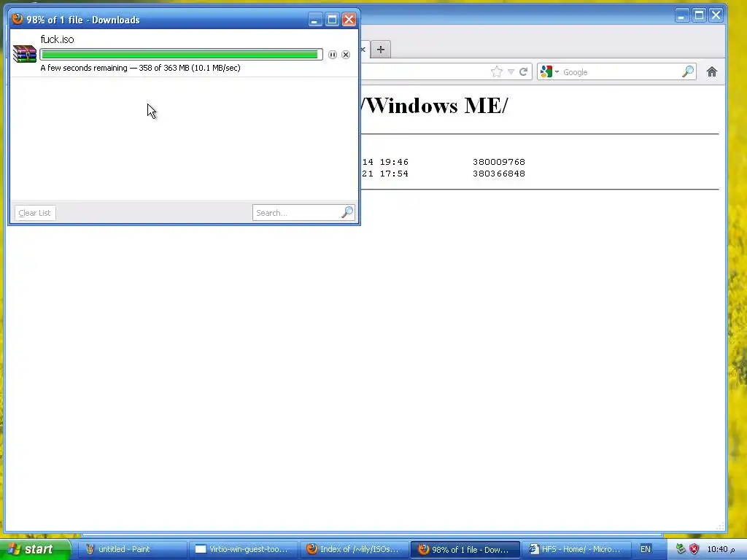Close the Firefox browser window

(x=716, y=15)
